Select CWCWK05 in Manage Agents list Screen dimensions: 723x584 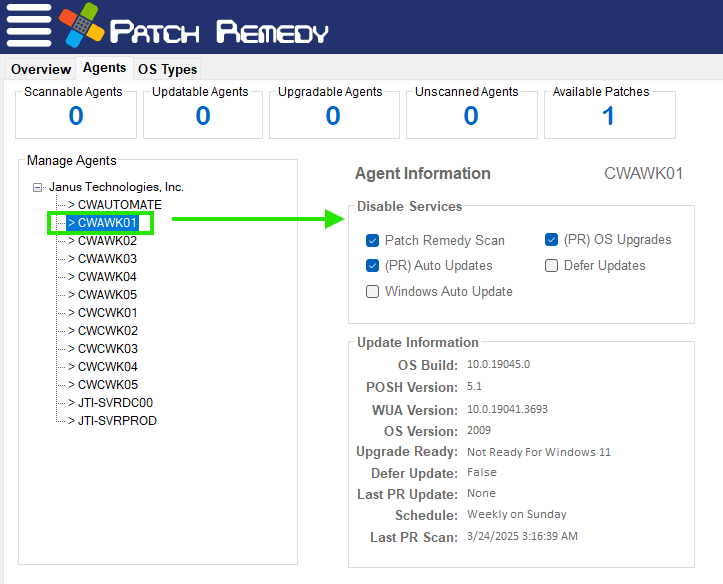[107, 385]
